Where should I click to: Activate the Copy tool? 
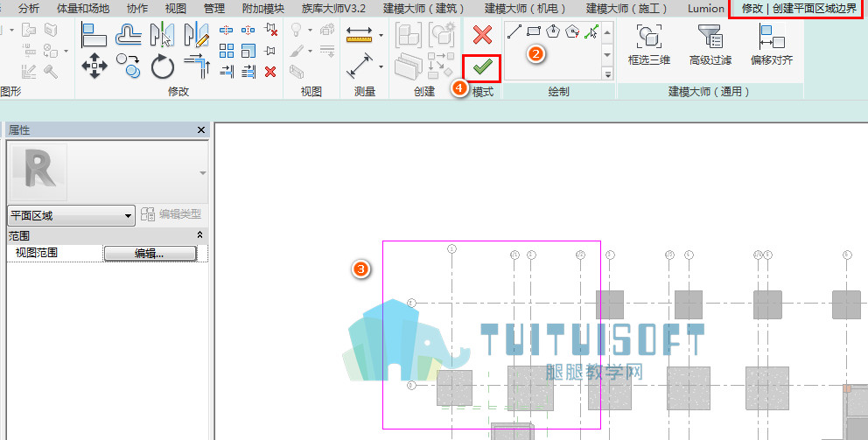129,66
